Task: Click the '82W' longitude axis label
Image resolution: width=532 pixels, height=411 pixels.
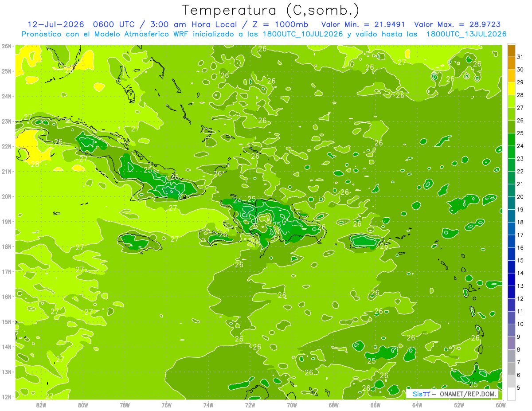Action: click(41, 405)
